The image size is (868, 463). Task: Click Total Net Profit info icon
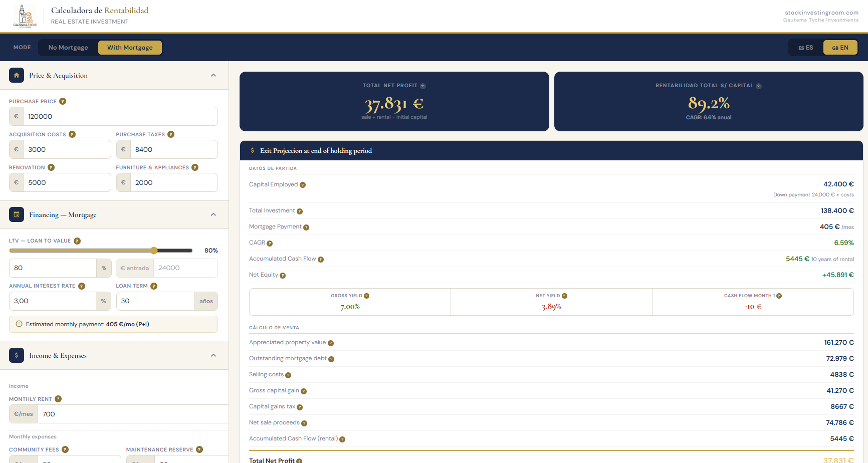[x=423, y=86]
